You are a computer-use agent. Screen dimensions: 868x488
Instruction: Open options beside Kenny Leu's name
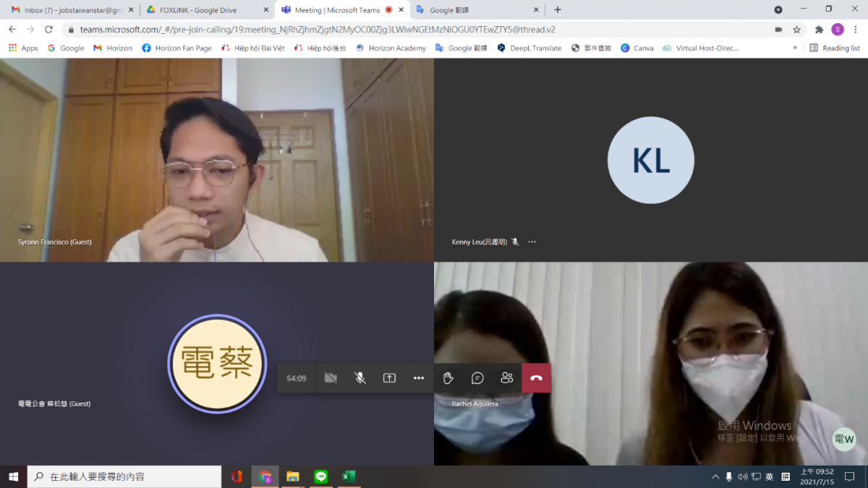point(532,242)
